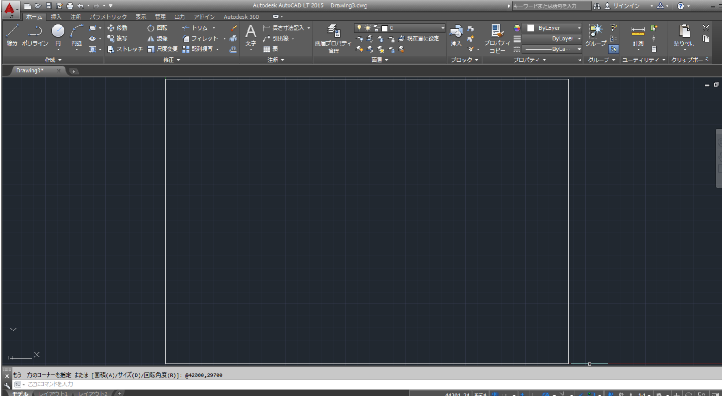Open the object color ByLayer dropdown
722x397 pixels.
point(579,28)
